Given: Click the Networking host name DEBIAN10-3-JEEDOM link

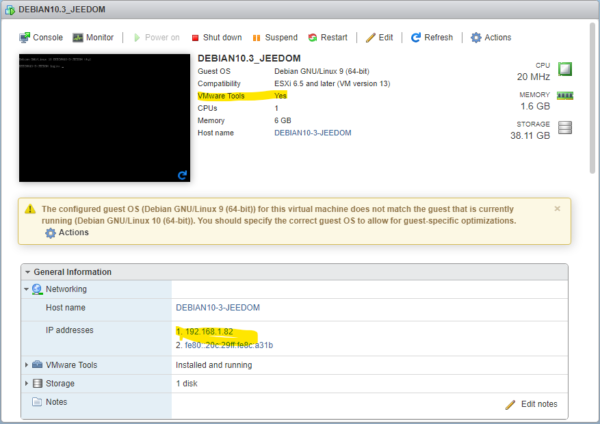Looking at the screenshot, I should pyautogui.click(x=218, y=308).
